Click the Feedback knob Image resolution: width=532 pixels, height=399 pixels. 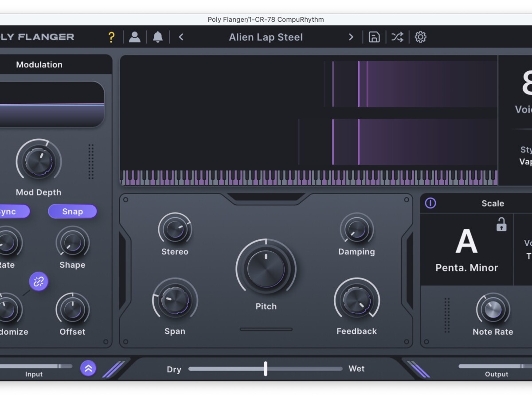point(356,300)
